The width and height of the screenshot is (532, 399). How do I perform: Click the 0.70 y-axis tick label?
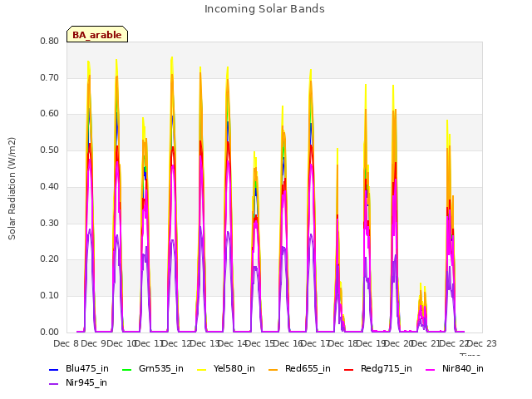pos(50,77)
